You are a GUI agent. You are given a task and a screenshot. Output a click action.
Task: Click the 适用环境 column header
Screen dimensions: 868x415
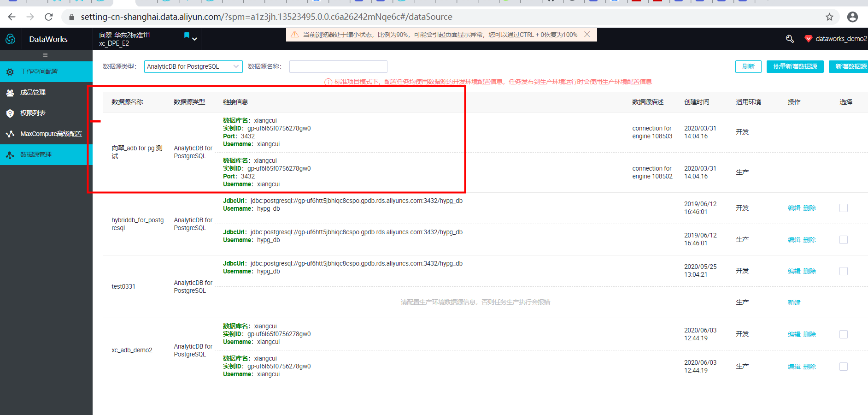click(x=748, y=102)
